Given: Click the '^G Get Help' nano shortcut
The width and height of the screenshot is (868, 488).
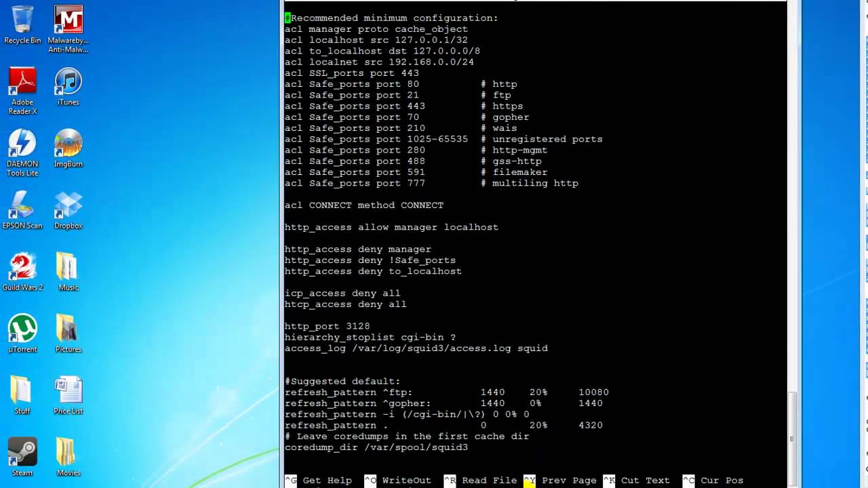Looking at the screenshot, I should pyautogui.click(x=318, y=480).
